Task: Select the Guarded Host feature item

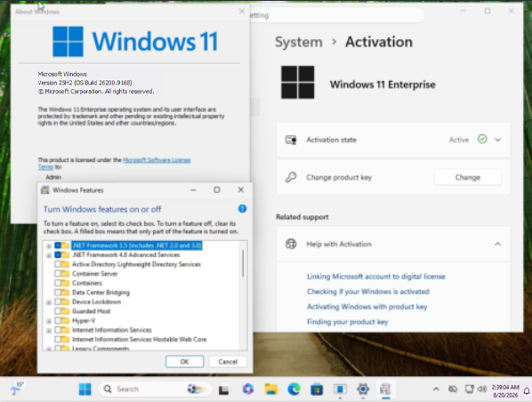Action: pyautogui.click(x=91, y=311)
